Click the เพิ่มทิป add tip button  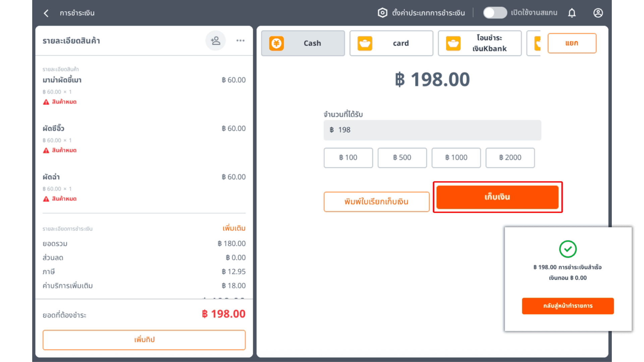[144, 340]
